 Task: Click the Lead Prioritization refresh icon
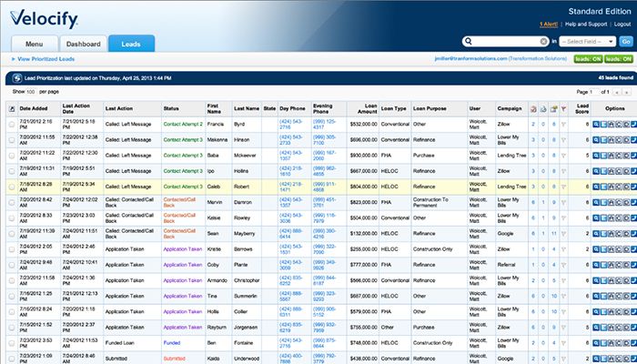pyautogui.click(x=16, y=78)
